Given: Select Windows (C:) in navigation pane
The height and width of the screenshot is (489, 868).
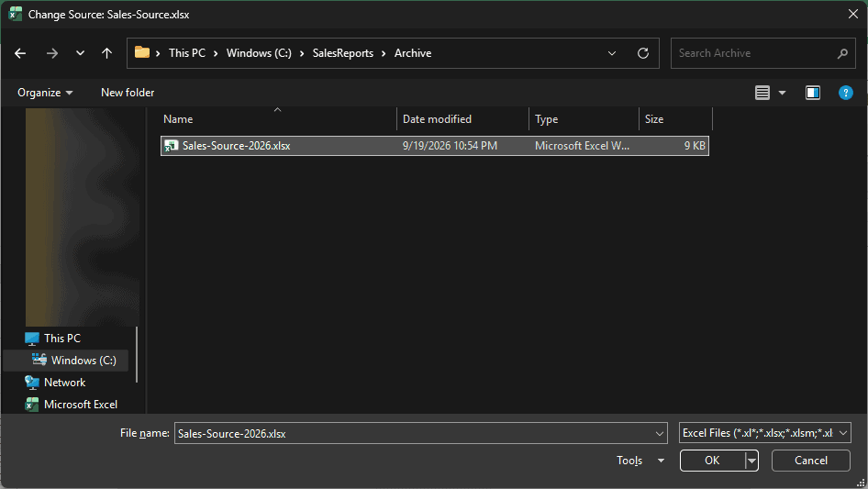Looking at the screenshot, I should coord(83,361).
